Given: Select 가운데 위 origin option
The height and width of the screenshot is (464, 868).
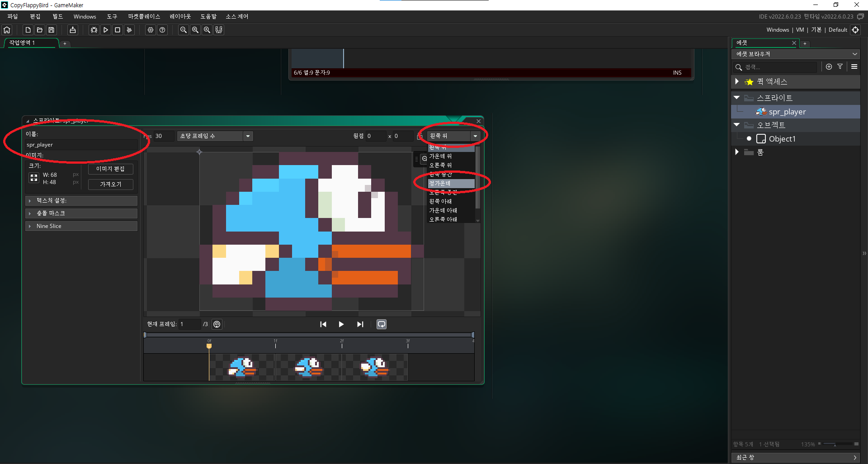Looking at the screenshot, I should pyautogui.click(x=451, y=156).
